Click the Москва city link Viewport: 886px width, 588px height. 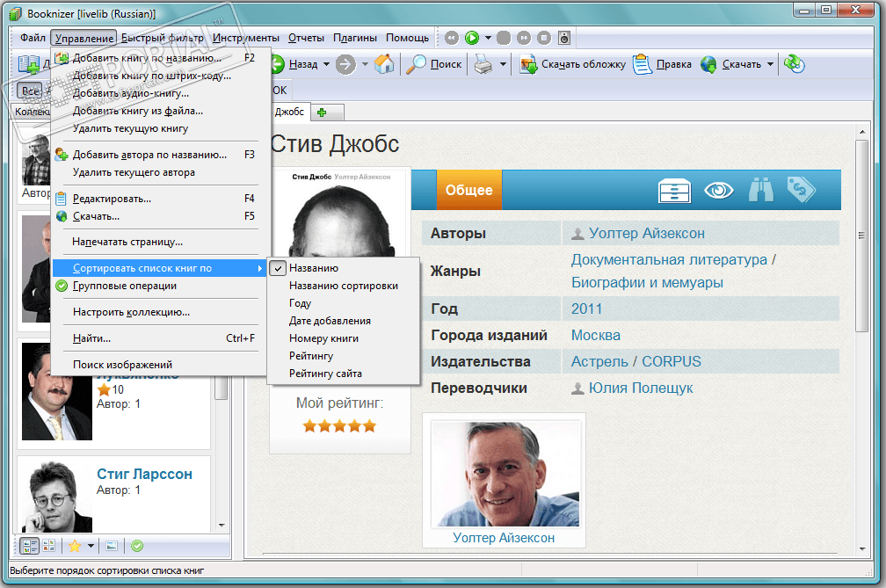coord(596,336)
